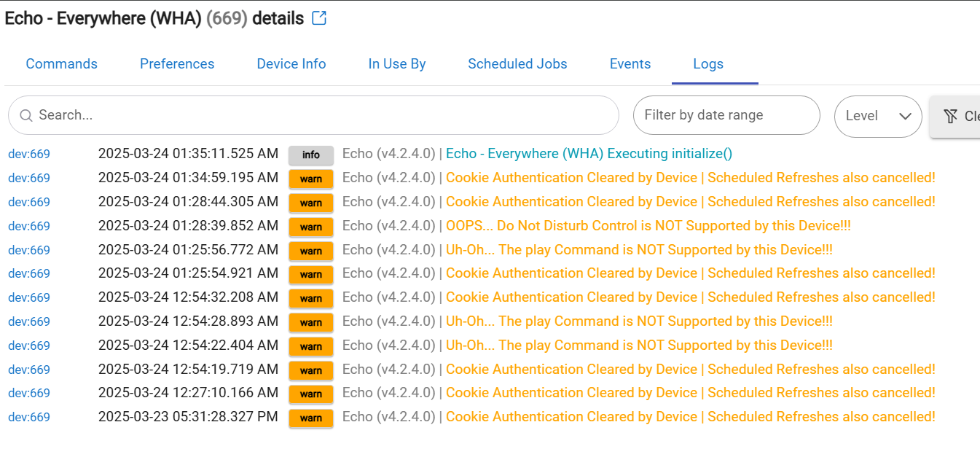Select the Logs tab
This screenshot has width=980, height=449.
(708, 64)
